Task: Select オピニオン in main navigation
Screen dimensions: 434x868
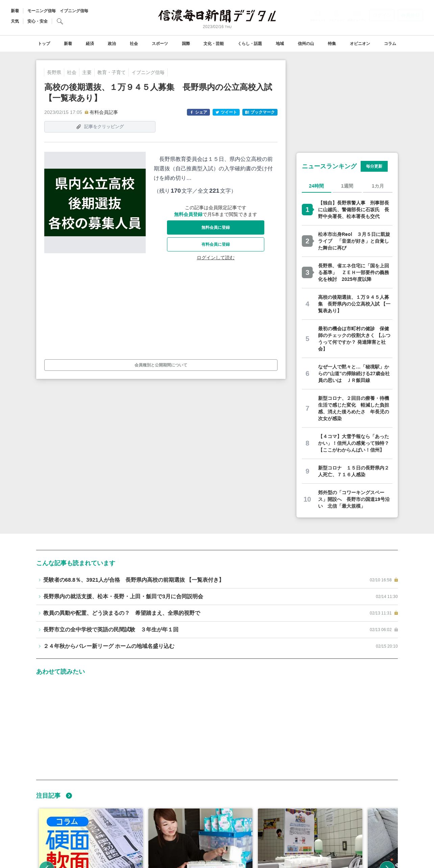Action: [360, 44]
